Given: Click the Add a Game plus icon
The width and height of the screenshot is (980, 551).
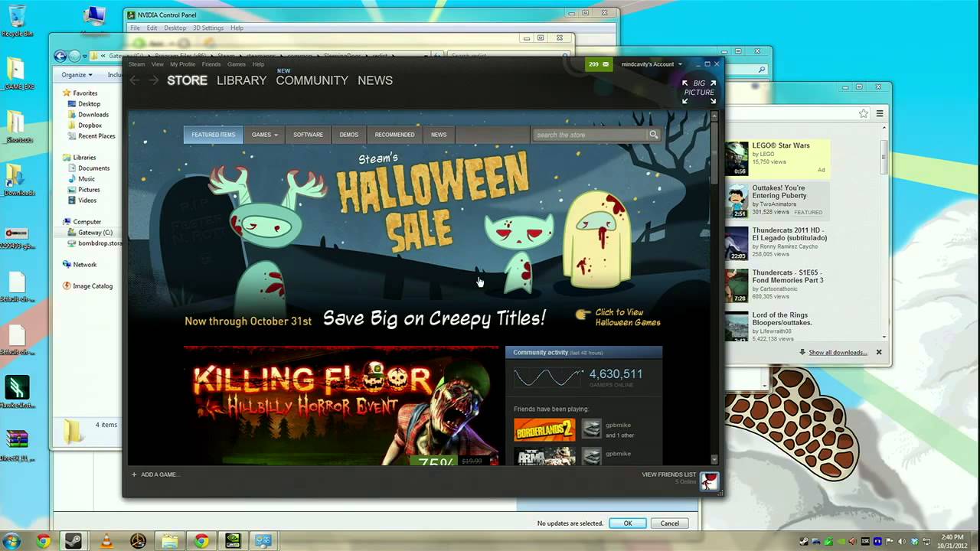Looking at the screenshot, I should pos(134,474).
